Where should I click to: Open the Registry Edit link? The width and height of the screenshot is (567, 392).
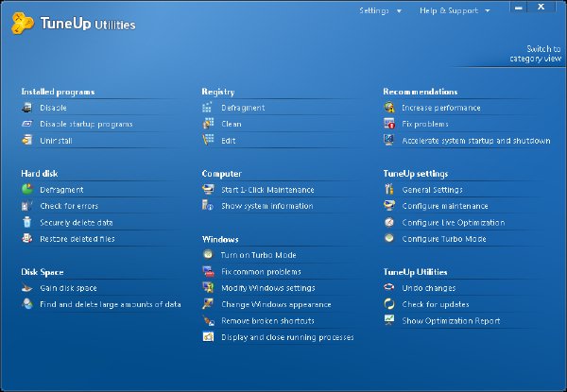(x=229, y=141)
